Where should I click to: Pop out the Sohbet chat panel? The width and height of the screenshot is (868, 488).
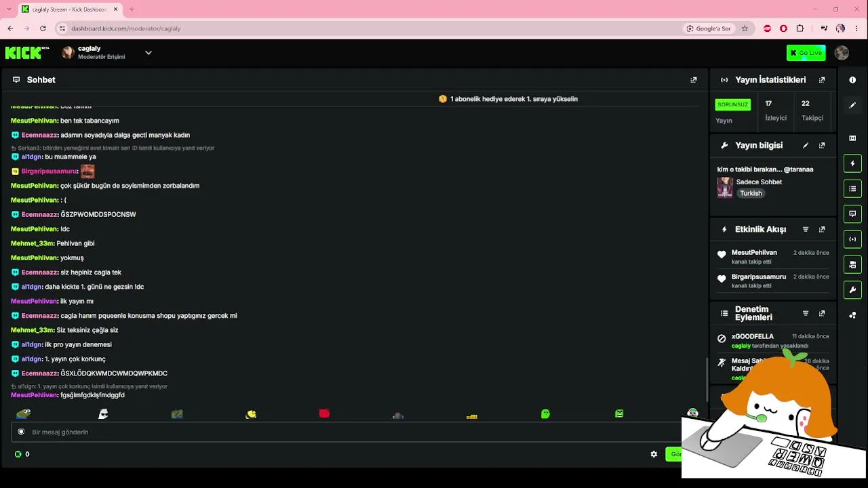point(693,80)
